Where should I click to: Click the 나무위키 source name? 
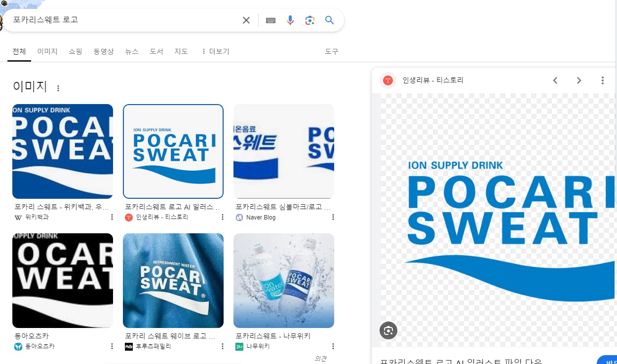coord(258,347)
